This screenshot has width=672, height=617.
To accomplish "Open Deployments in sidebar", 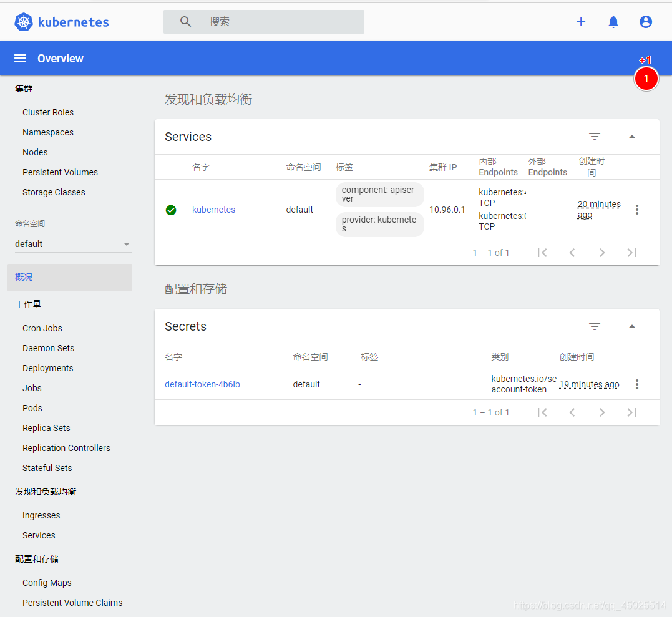I will [x=48, y=368].
